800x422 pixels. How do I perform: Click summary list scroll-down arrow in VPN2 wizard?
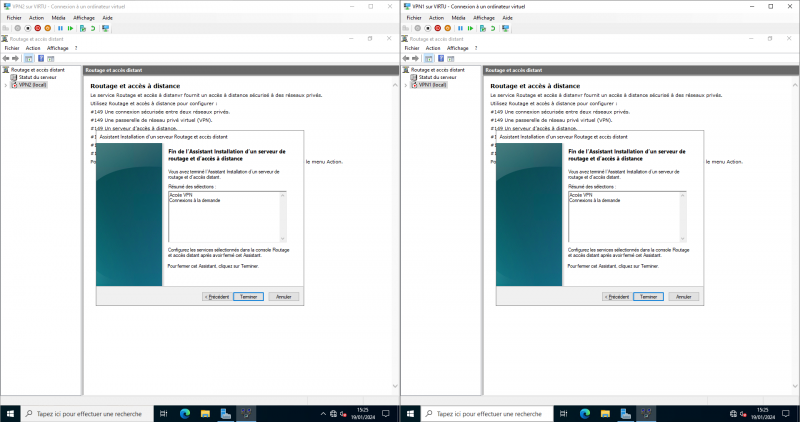283,238
